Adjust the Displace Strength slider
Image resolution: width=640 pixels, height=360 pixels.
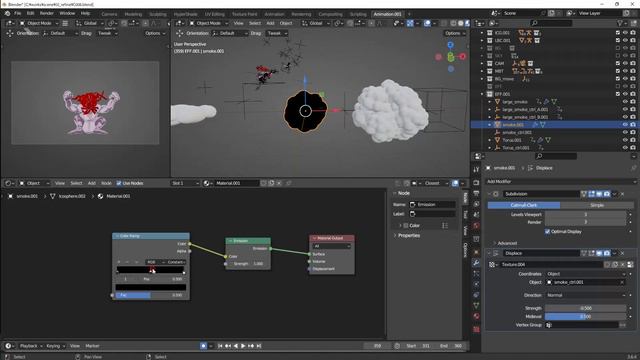pyautogui.click(x=585, y=308)
